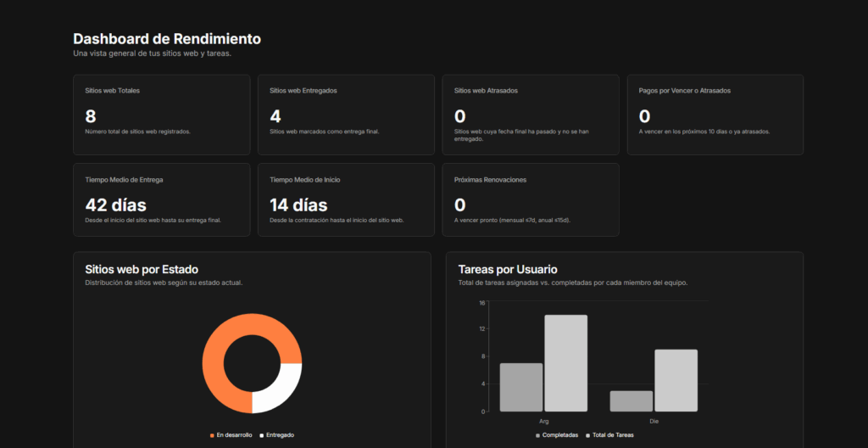The width and height of the screenshot is (868, 448).
Task: Click Arg's Completadas bar
Action: pyautogui.click(x=521, y=387)
